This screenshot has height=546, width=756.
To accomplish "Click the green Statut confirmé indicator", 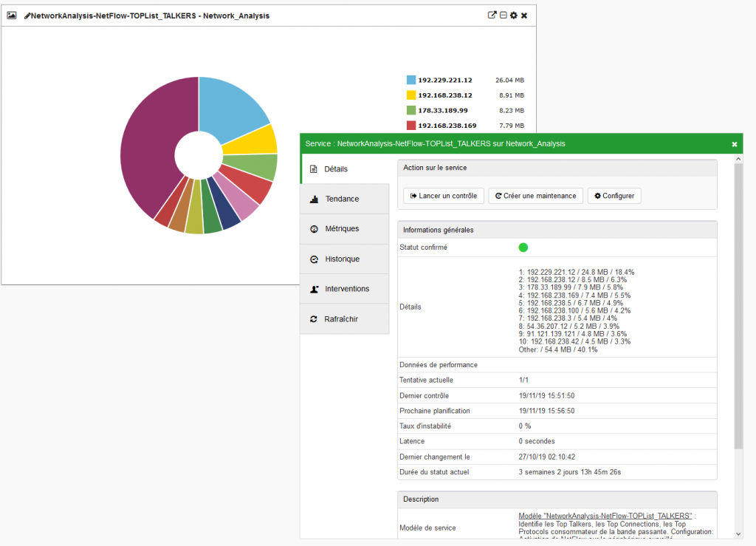I will click(x=523, y=248).
